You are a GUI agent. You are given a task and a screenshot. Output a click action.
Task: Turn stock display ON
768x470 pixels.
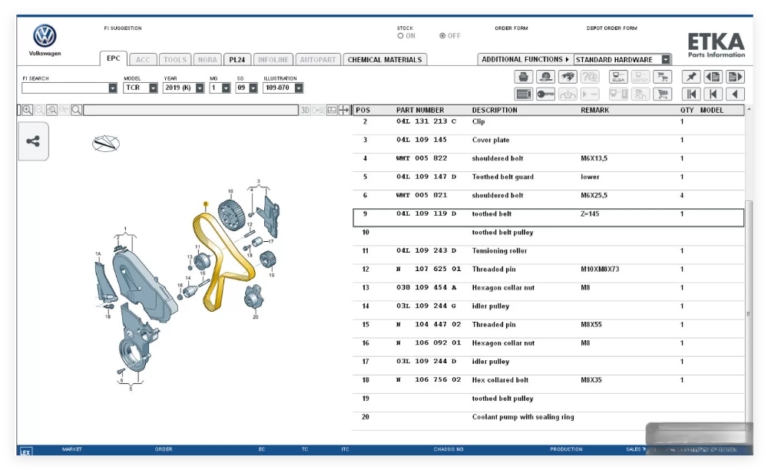[x=401, y=36]
